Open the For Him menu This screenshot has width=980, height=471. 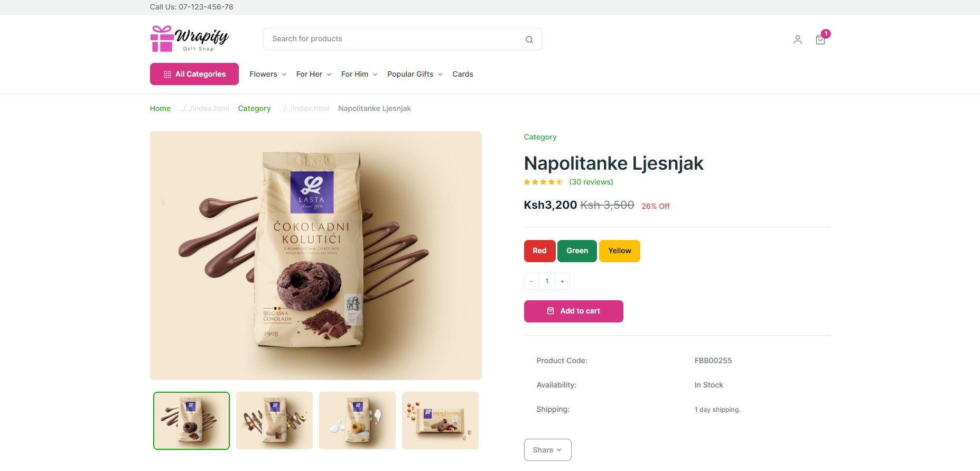point(359,74)
